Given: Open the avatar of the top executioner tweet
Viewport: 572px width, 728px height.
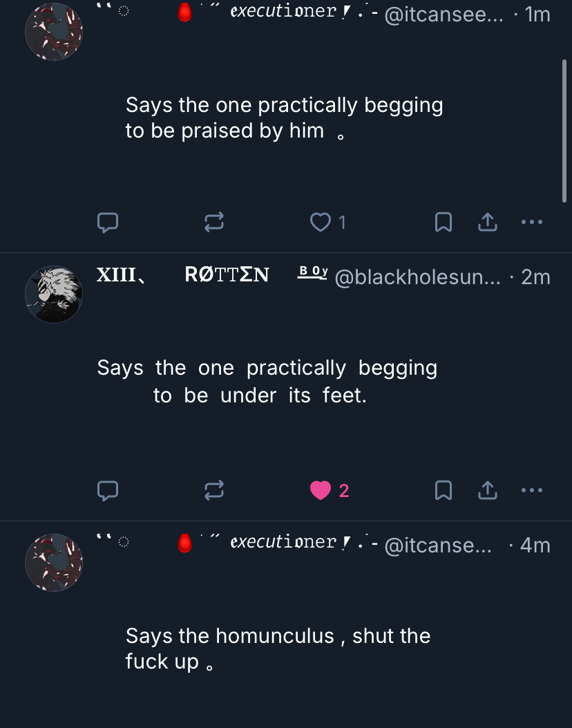Looking at the screenshot, I should click(x=54, y=32).
